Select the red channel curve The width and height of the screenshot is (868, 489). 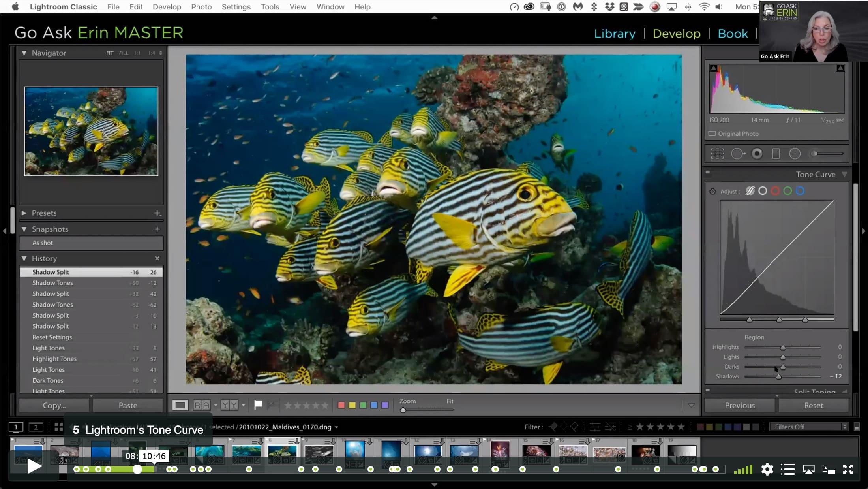pyautogui.click(x=775, y=191)
